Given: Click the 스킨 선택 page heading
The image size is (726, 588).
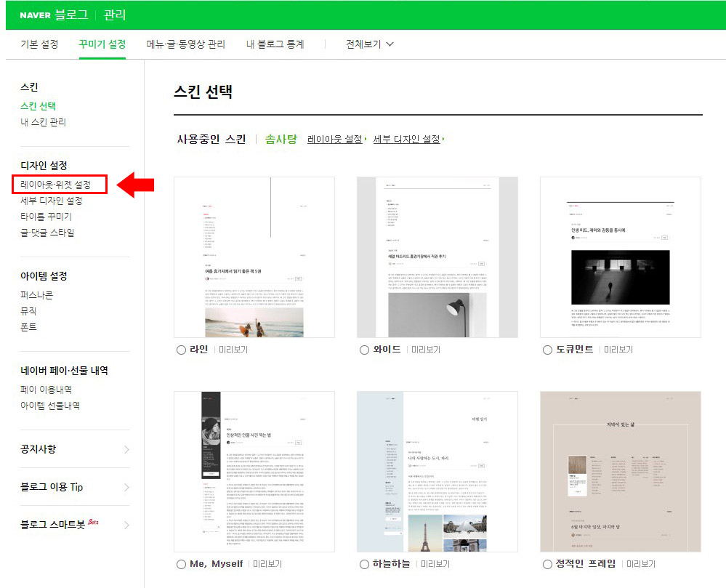Looking at the screenshot, I should 203,92.
